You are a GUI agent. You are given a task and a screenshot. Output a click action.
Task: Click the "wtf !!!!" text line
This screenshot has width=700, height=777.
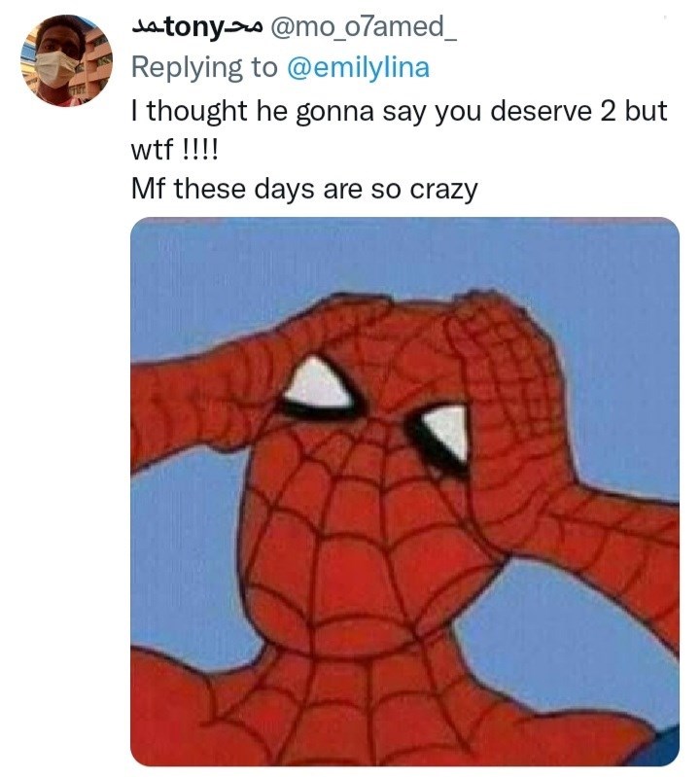pos(176,149)
